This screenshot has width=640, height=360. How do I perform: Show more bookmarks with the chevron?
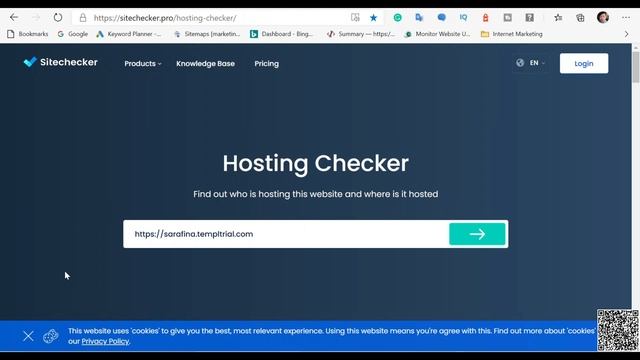pos(627,34)
